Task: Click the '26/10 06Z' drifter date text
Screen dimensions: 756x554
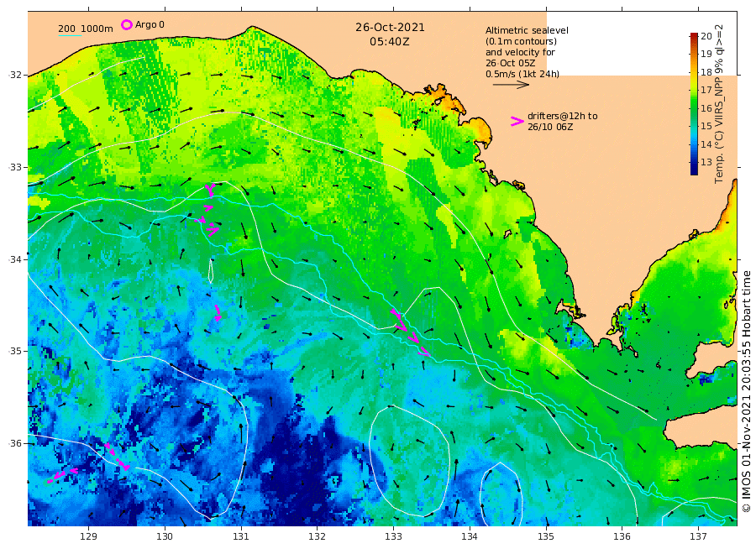Action: 550,128
